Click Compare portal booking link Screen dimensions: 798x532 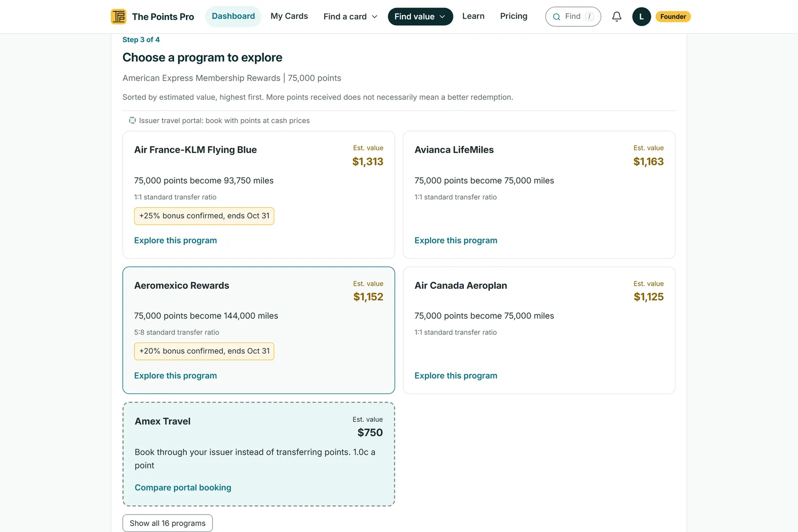coord(183,488)
